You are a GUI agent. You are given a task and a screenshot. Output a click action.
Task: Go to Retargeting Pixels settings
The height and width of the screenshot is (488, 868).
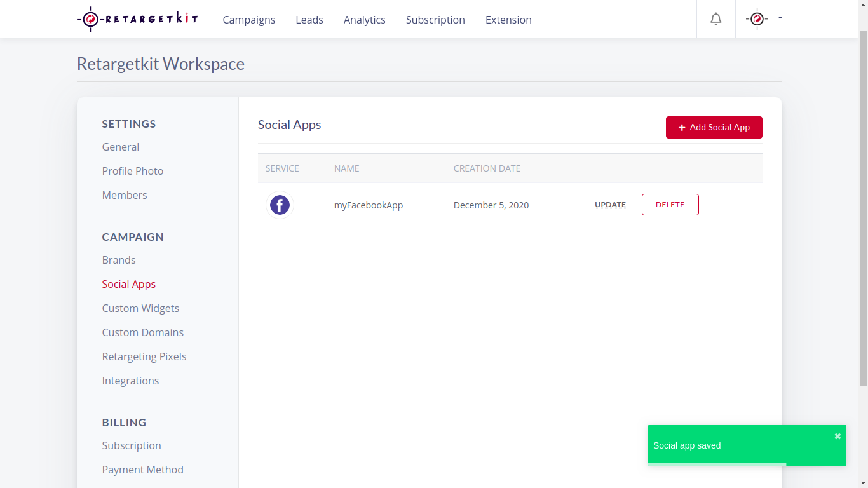coord(144,356)
